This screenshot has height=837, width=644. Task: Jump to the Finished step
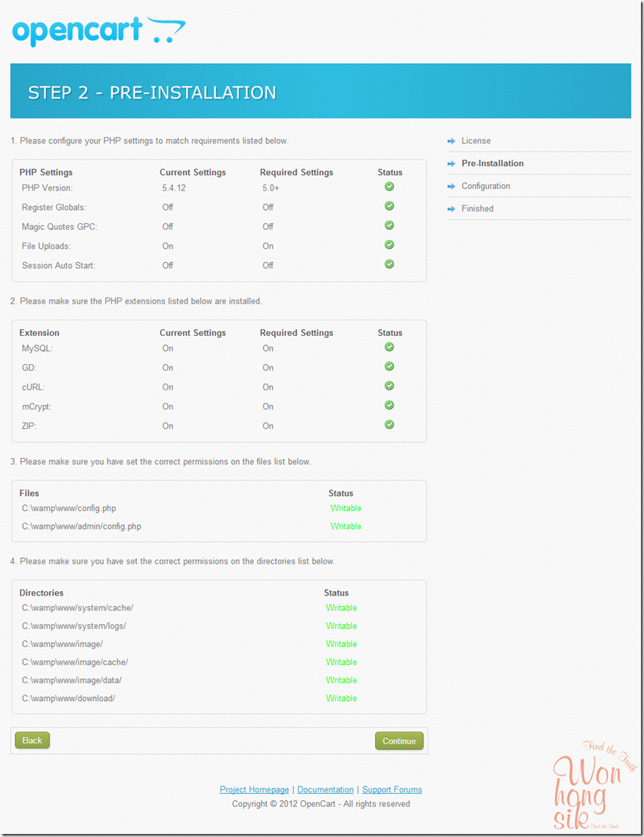point(477,209)
